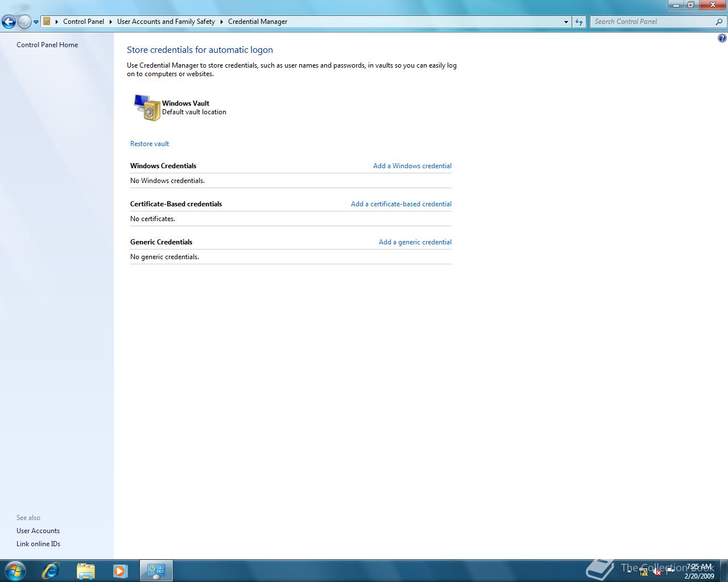Click the Forward navigation arrow
728x582 pixels.
tap(24, 22)
